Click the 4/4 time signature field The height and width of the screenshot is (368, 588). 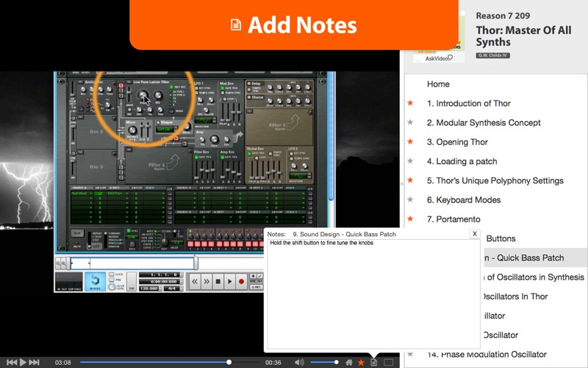point(172,289)
